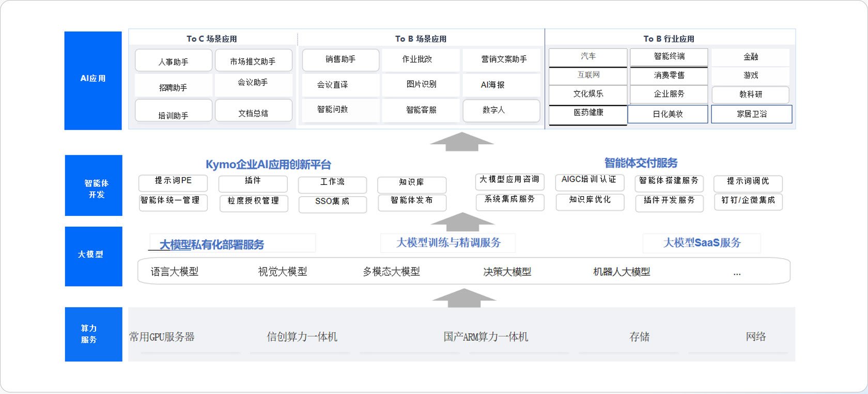Select the 插件 box
Viewport: 868px width, 394px height.
coord(253,183)
